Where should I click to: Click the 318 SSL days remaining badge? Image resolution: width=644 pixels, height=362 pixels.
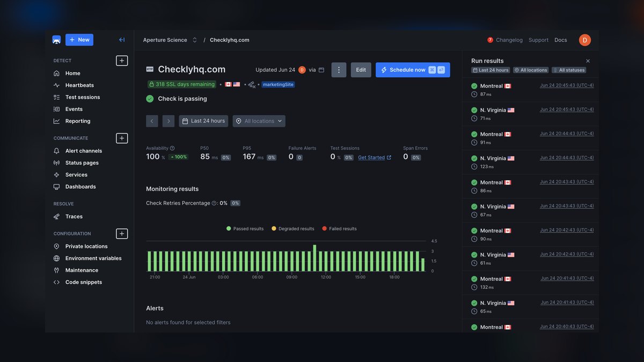[182, 84]
